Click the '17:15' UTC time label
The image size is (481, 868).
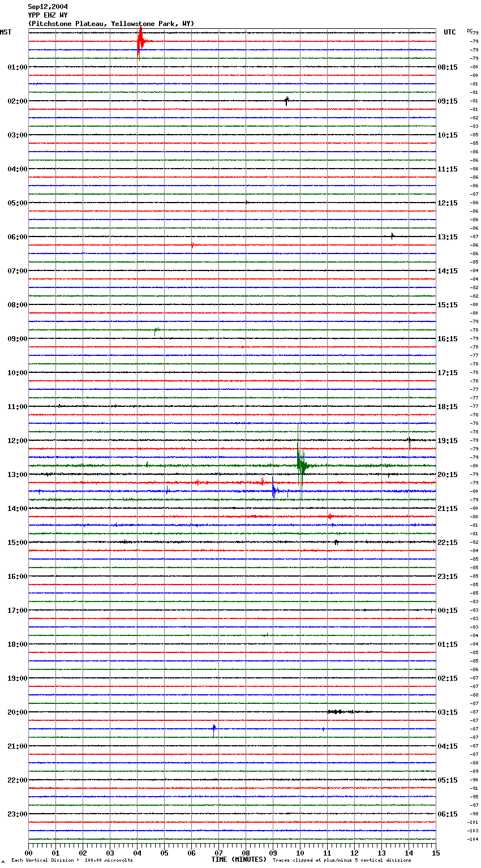click(x=448, y=373)
